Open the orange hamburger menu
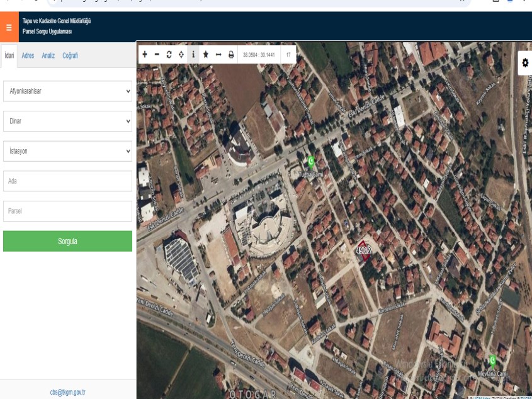This screenshot has width=532, height=399. (x=9, y=28)
